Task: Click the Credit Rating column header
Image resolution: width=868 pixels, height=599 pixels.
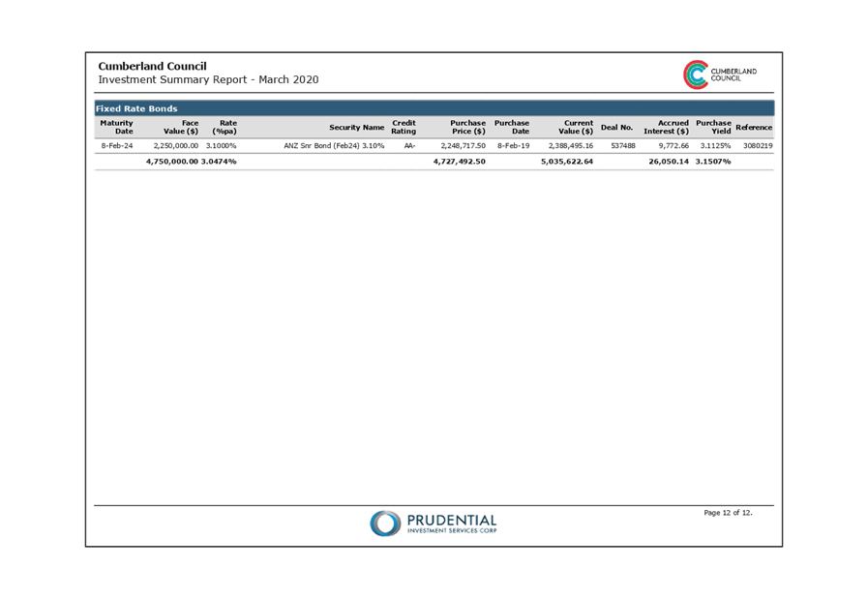Action: pos(404,127)
